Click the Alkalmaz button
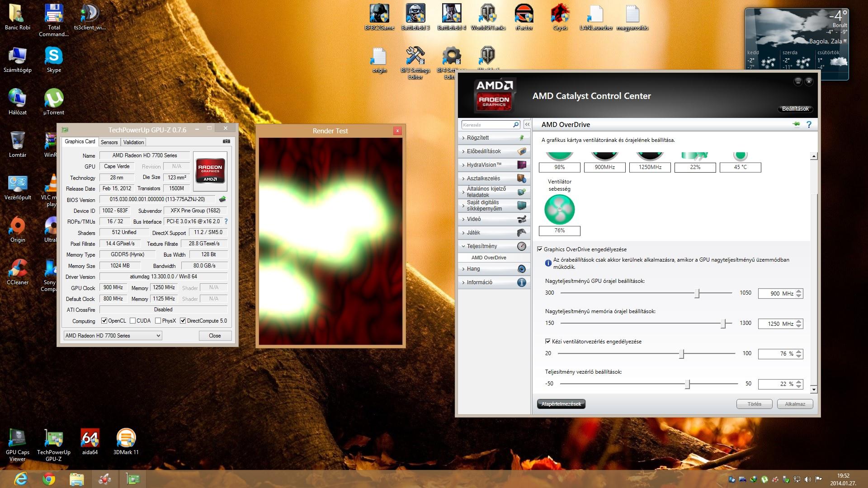 pyautogui.click(x=795, y=404)
